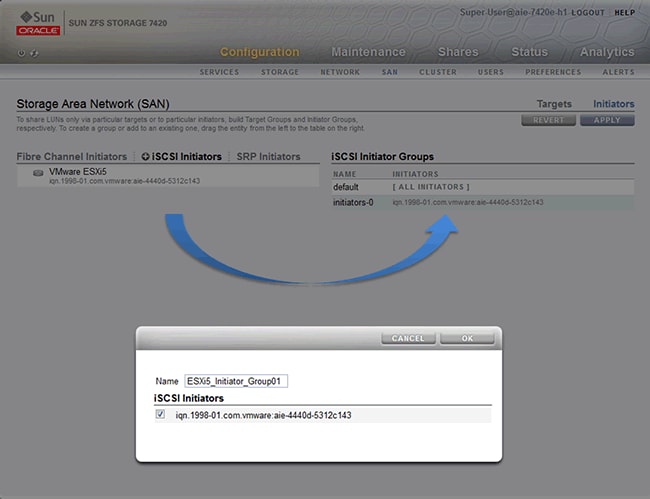The width and height of the screenshot is (650, 499).
Task: Select the initiators-0 group row
Action: (483, 202)
